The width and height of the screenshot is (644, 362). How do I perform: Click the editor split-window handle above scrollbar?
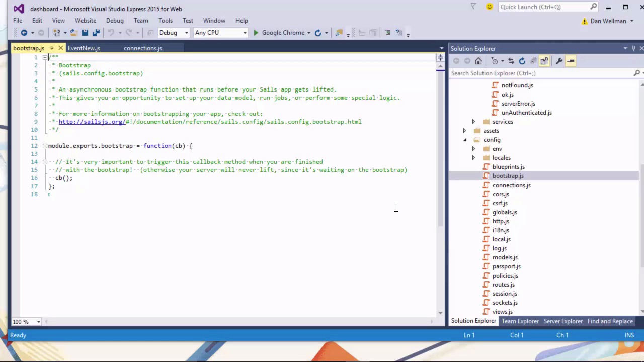coord(440,57)
